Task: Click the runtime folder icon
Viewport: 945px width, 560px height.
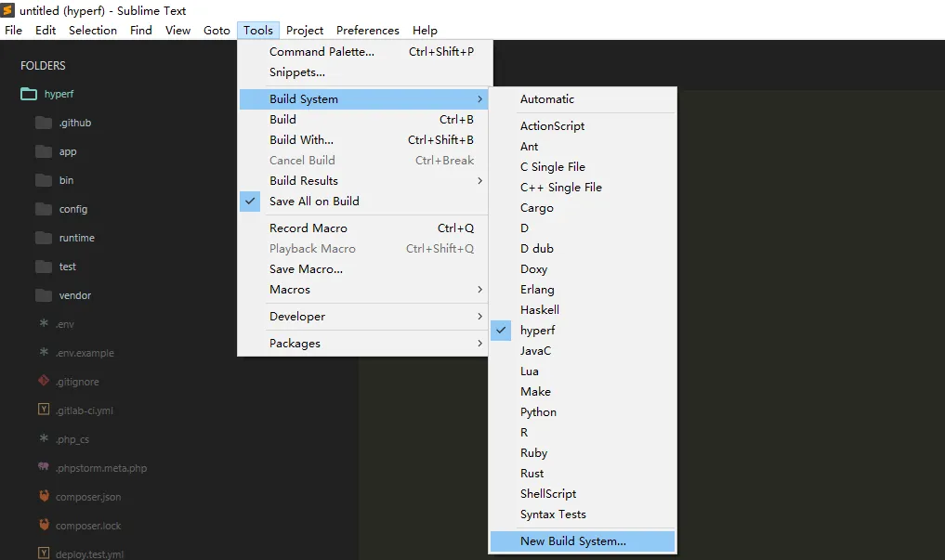Action: (x=44, y=238)
